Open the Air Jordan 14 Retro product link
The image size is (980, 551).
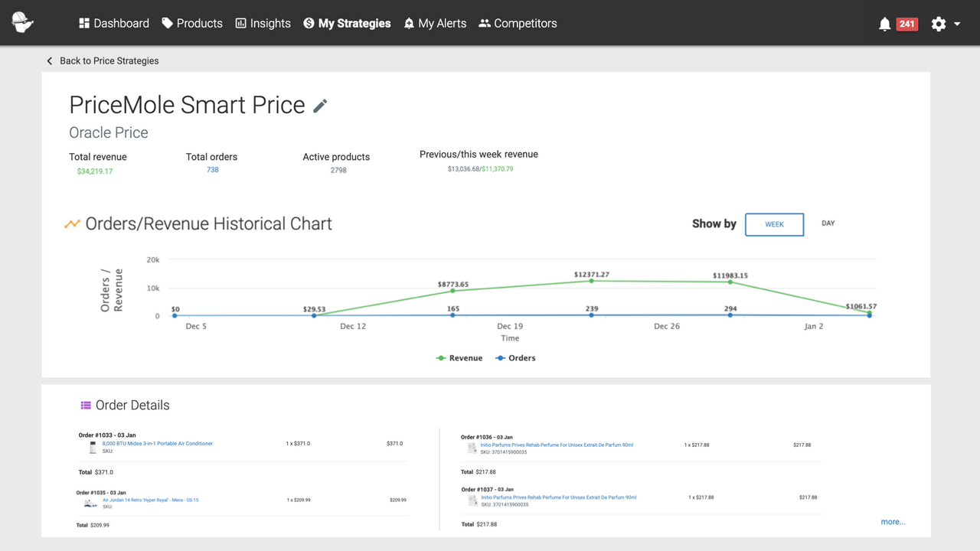point(152,499)
